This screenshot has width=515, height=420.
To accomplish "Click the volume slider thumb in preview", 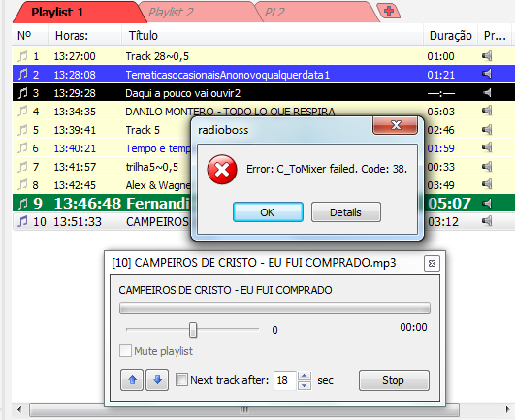I will 193,330.
